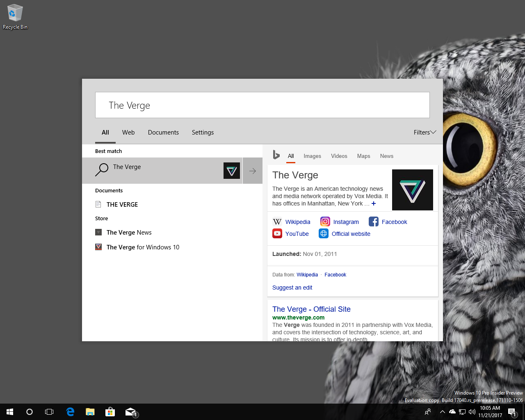The width and height of the screenshot is (525, 420).
Task: Open the Instagram link
Action: pos(346,222)
